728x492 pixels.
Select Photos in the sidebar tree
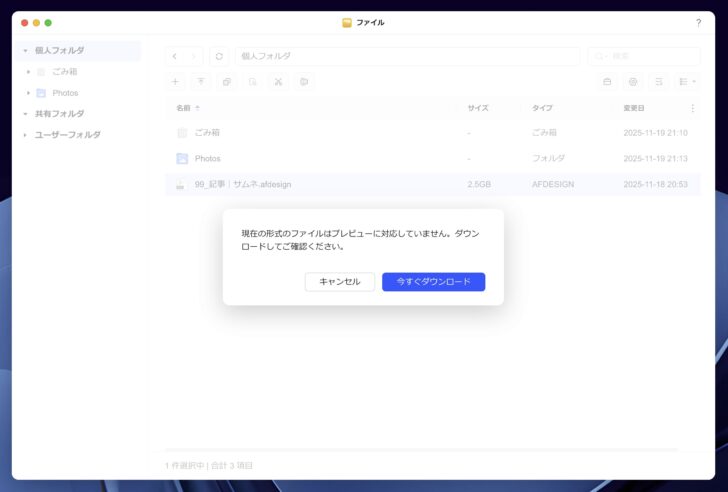65,93
